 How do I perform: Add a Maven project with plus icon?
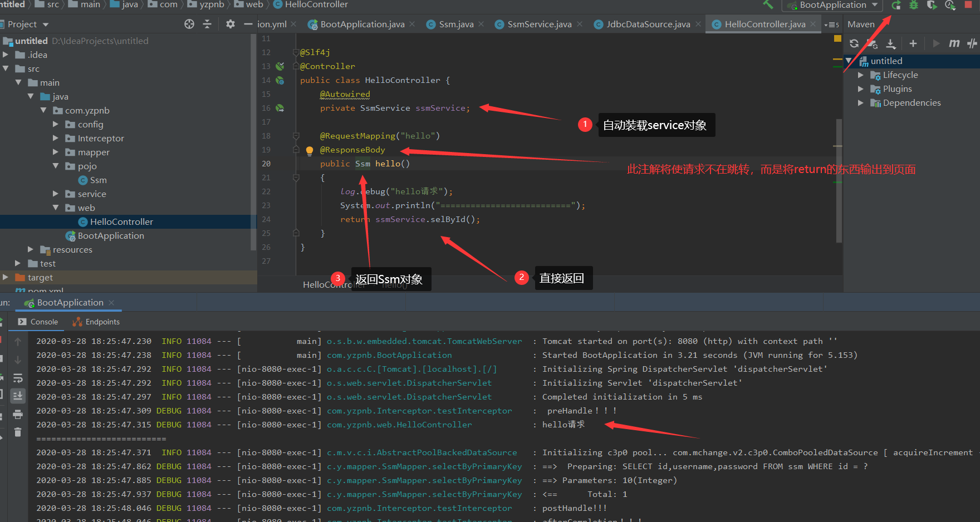click(x=913, y=43)
